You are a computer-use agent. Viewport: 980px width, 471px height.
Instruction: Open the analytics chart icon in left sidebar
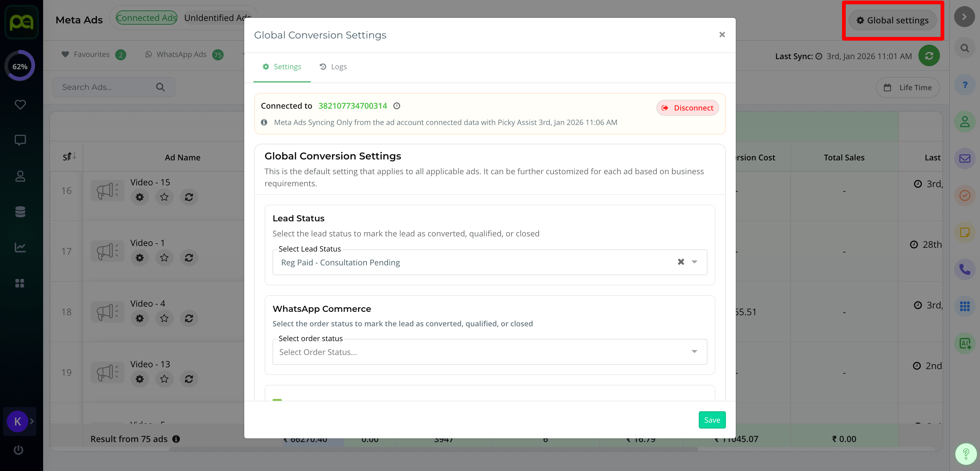coord(20,248)
